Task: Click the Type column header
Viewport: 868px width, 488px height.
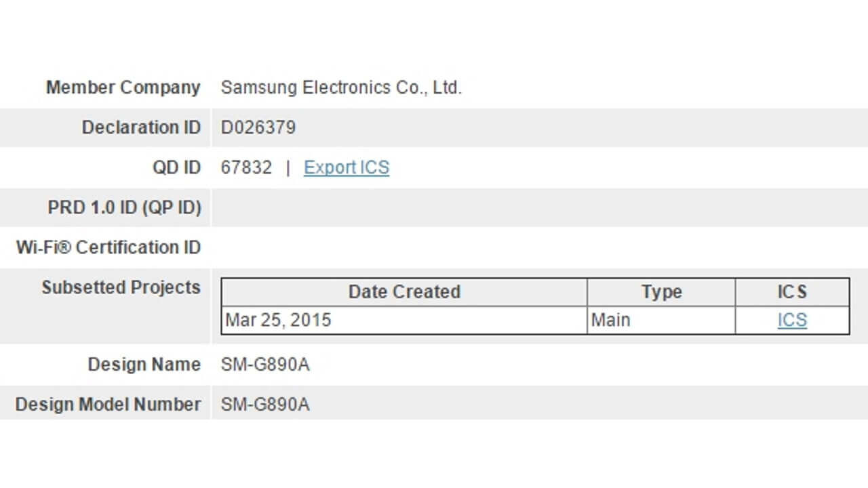Action: pyautogui.click(x=660, y=291)
